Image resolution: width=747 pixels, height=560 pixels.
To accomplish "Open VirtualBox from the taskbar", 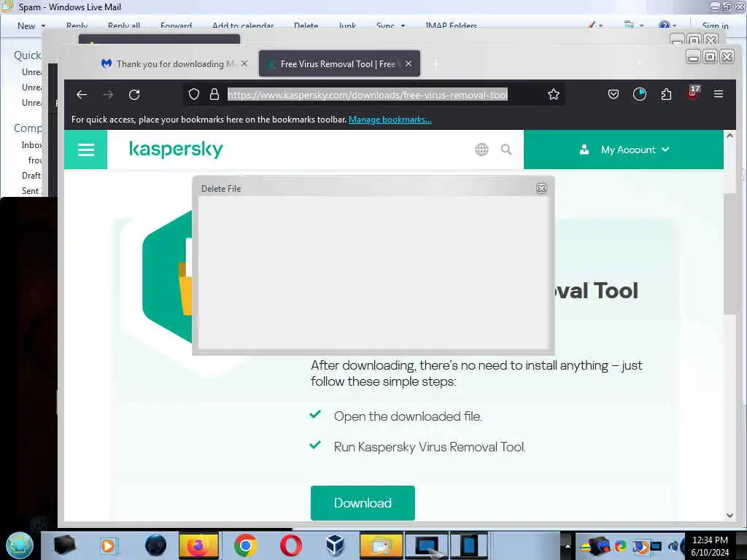I will click(x=335, y=545).
